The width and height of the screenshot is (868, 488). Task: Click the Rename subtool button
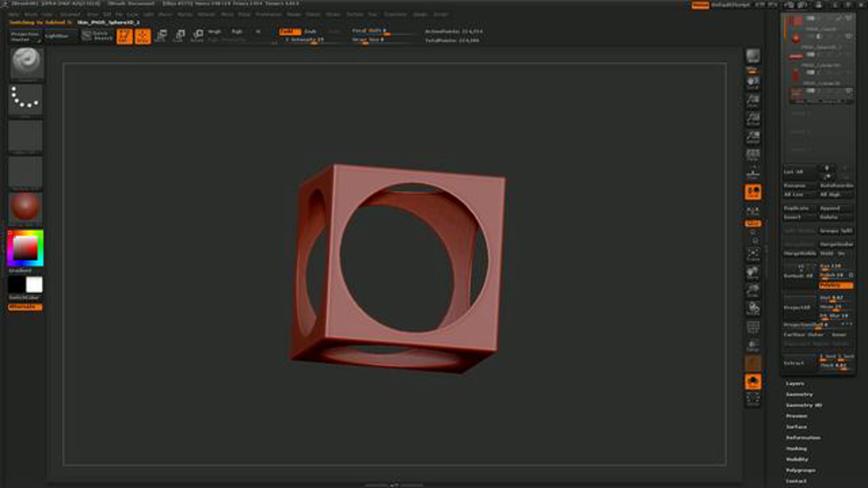[x=799, y=185]
